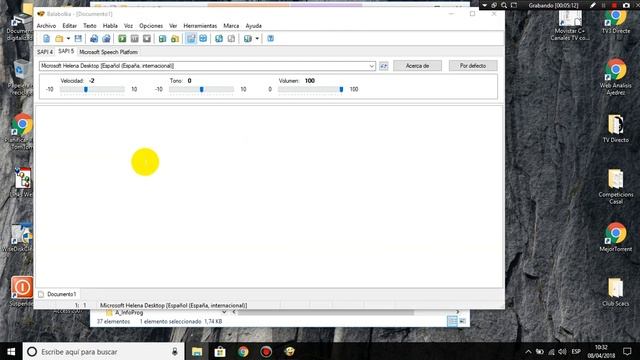Click the small icon button beside voice dropdown
Screen dimensions: 640x360
click(x=383, y=66)
